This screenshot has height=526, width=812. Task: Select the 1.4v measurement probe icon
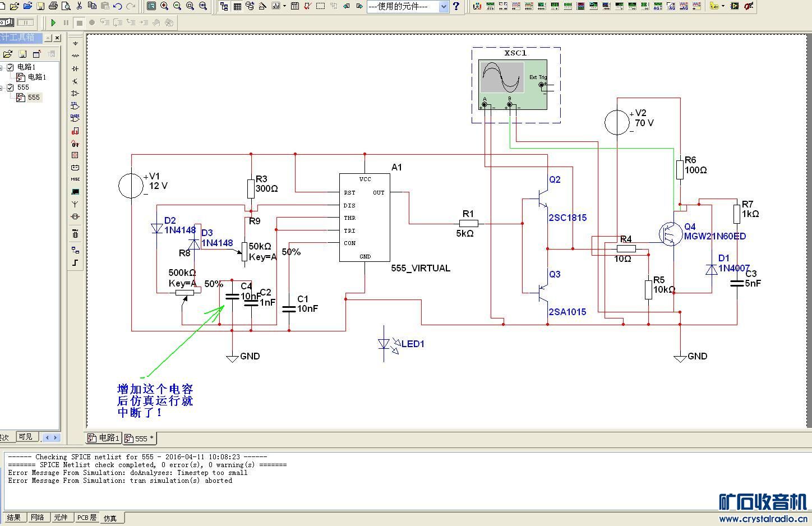pos(714,6)
